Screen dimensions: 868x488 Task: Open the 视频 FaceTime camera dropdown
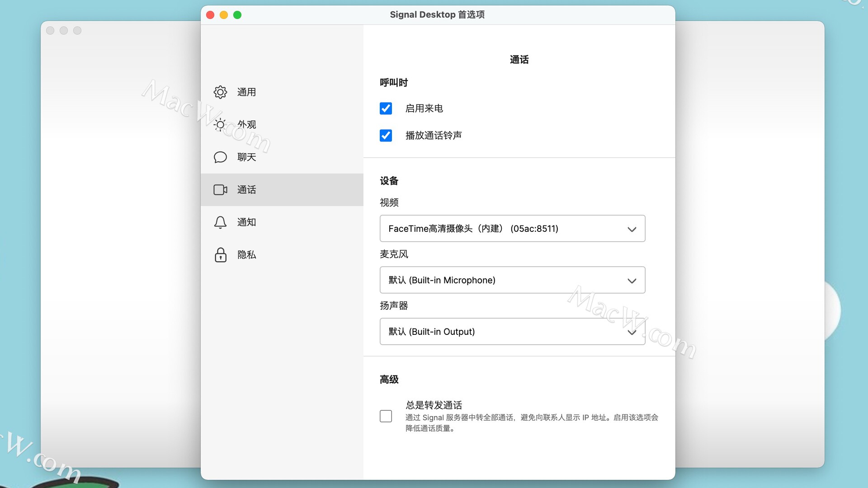tap(512, 229)
